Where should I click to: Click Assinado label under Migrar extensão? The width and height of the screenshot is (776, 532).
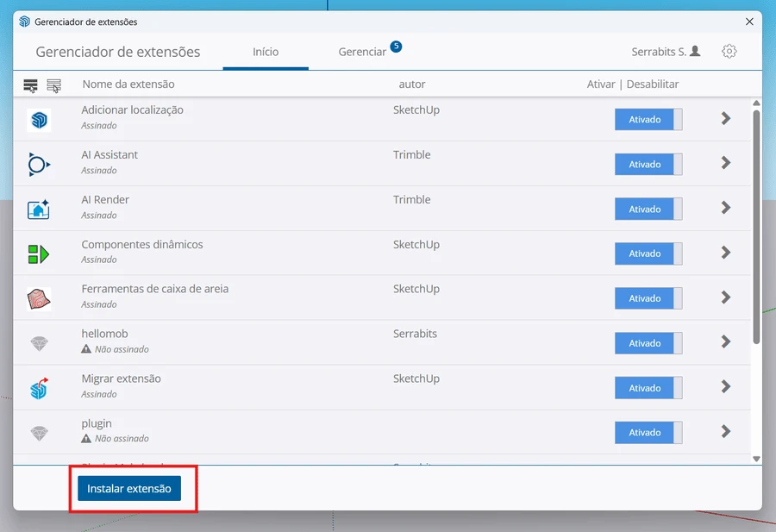coord(99,394)
